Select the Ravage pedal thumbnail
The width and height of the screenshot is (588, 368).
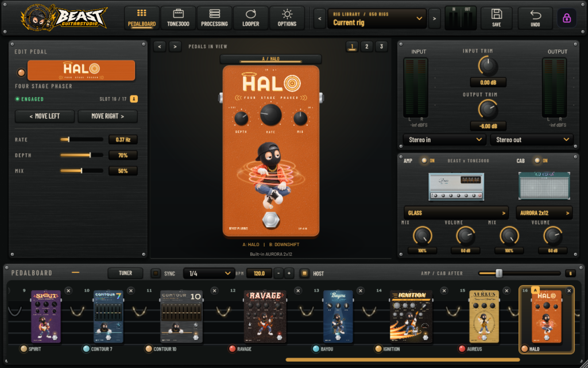(265, 316)
